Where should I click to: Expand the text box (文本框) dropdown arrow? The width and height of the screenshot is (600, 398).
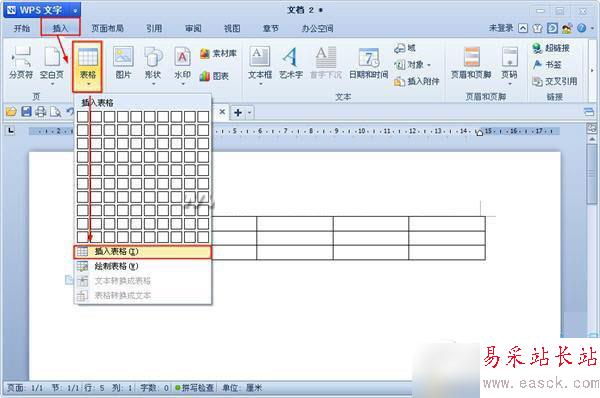pos(261,84)
